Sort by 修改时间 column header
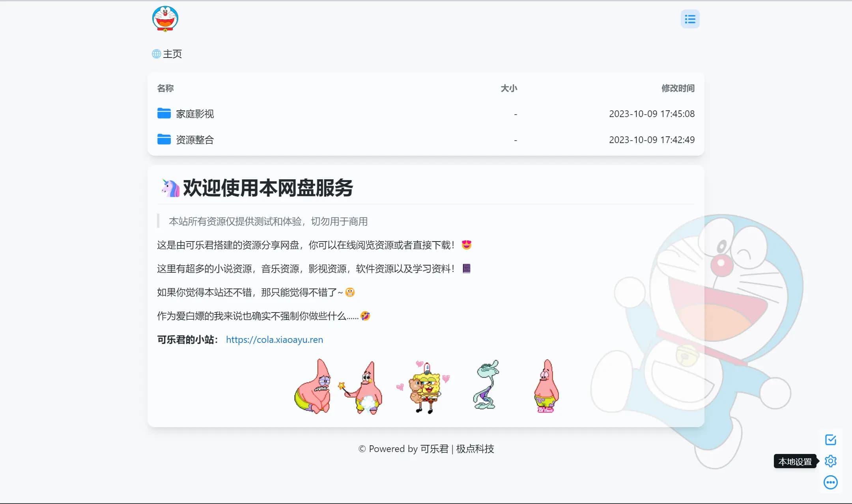Image resolution: width=852 pixels, height=504 pixels. click(678, 88)
